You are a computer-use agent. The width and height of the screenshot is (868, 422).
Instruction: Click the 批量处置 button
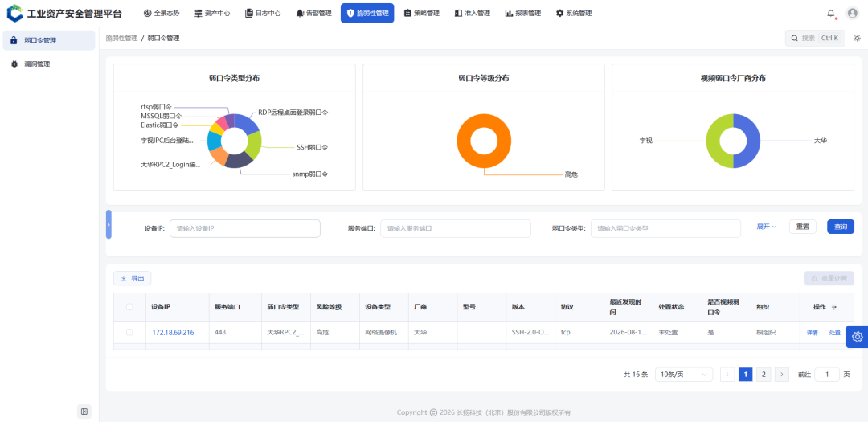click(x=829, y=279)
